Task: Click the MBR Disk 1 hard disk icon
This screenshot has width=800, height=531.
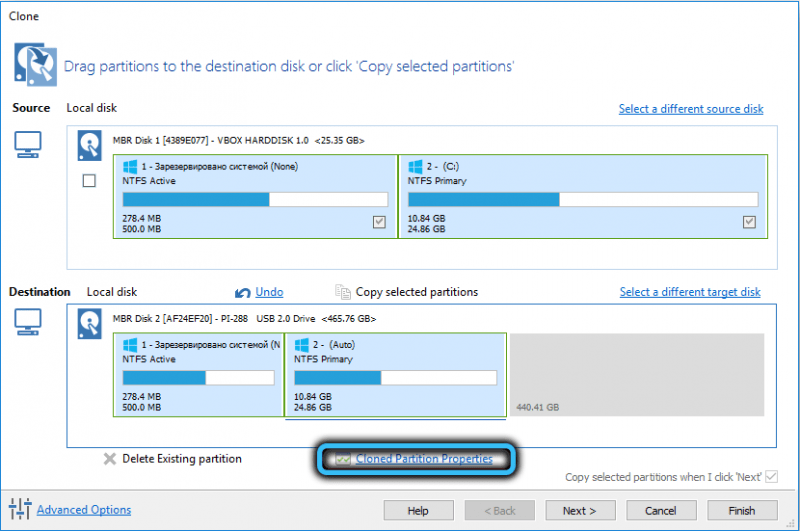Action: (x=89, y=145)
